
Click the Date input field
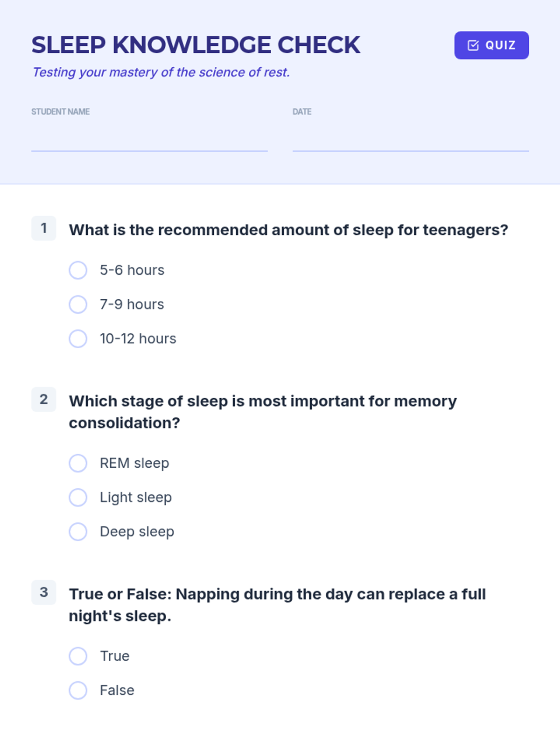coord(411,140)
